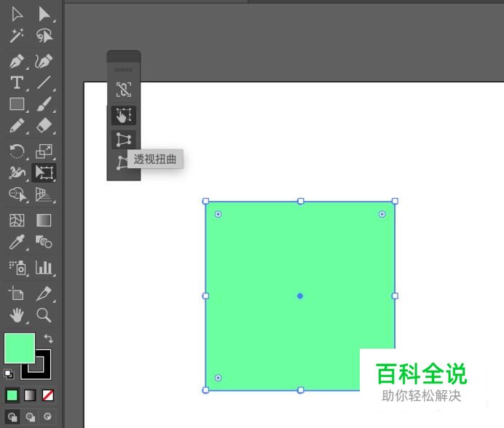
Task: Select the Paintbrush tool
Action: click(44, 104)
